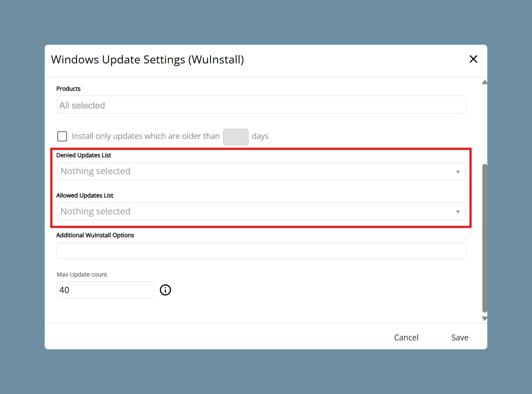Click the dialog's vertical scrollbar thumb

coord(485,239)
